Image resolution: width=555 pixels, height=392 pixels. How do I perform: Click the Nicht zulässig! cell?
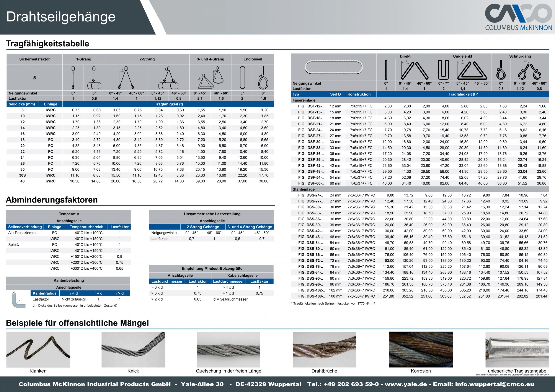coord(73,299)
